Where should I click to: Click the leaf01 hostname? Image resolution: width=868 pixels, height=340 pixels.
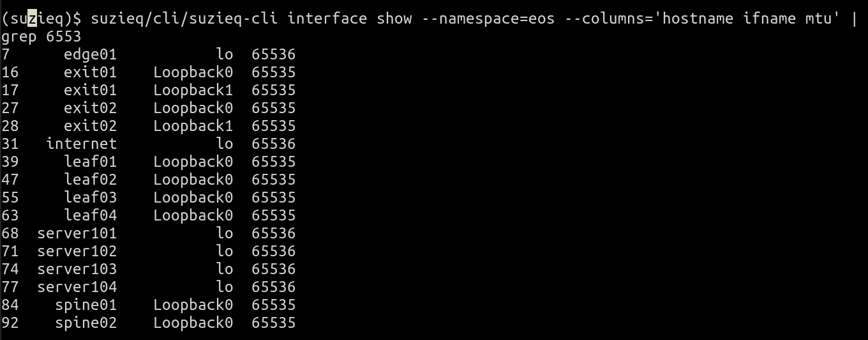click(90, 162)
